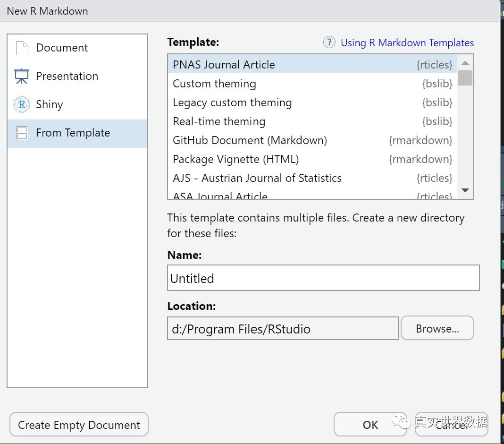This screenshot has height=444, width=504.
Task: Select Real-time theming template
Action: pos(219,121)
